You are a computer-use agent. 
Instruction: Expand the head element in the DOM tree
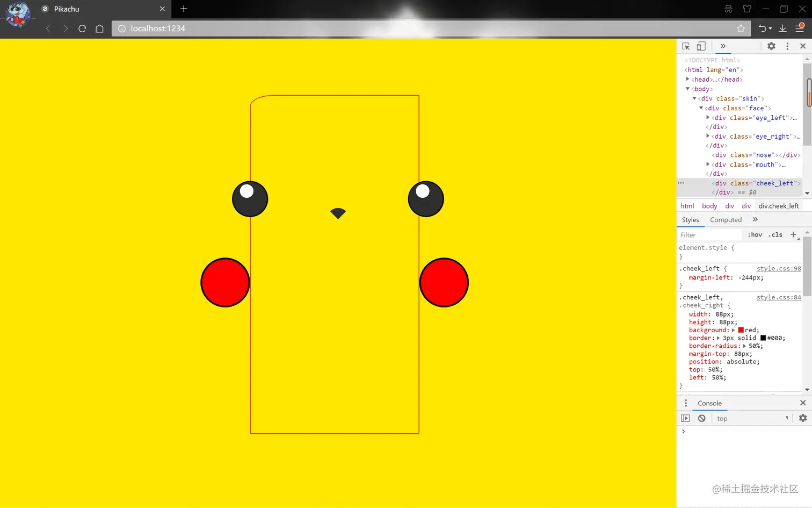click(688, 79)
